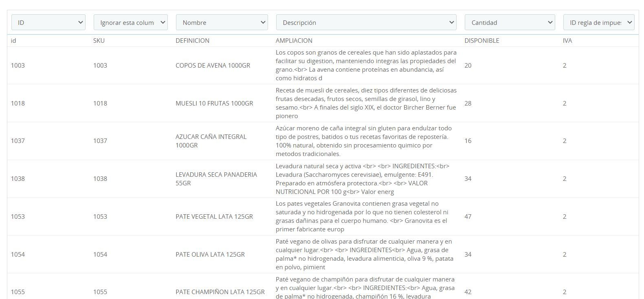The image size is (644, 299).
Task: Click IVA value 2 in PATE VEGETAL row
Action: point(565,217)
